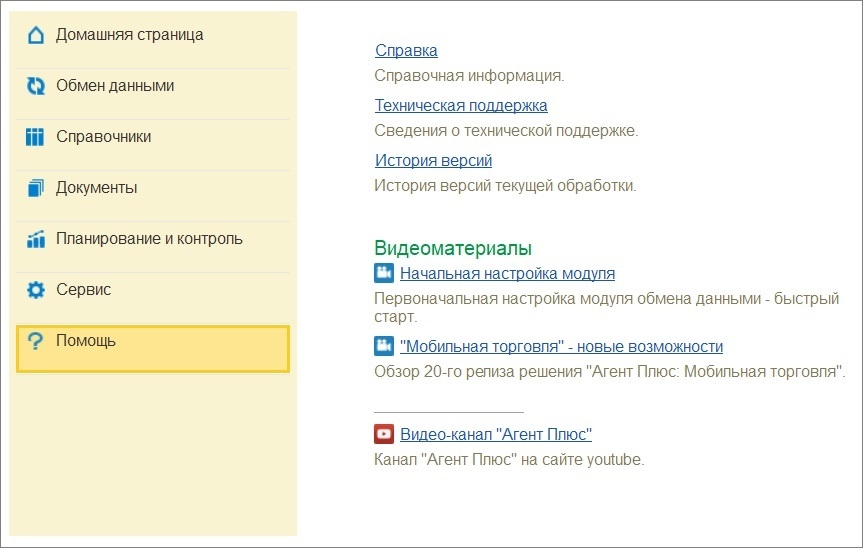863x548 pixels.
Task: Open the История версий link
Action: point(433,160)
